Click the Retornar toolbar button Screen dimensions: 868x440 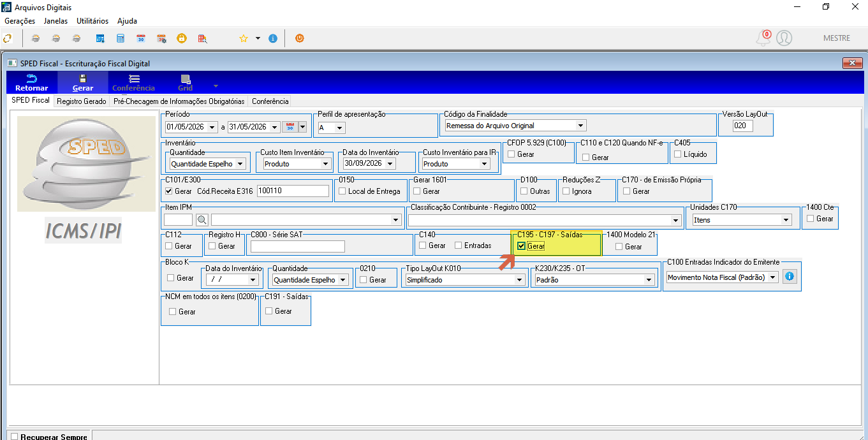(31, 82)
